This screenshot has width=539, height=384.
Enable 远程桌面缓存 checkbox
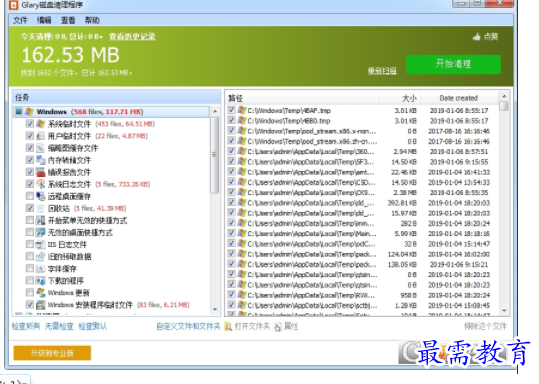[x=30, y=196]
